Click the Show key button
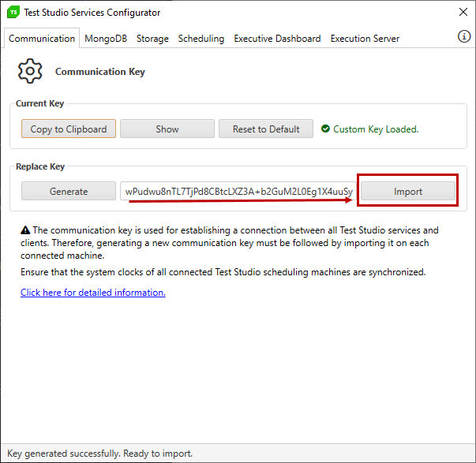This screenshot has height=463, width=476. [x=167, y=129]
